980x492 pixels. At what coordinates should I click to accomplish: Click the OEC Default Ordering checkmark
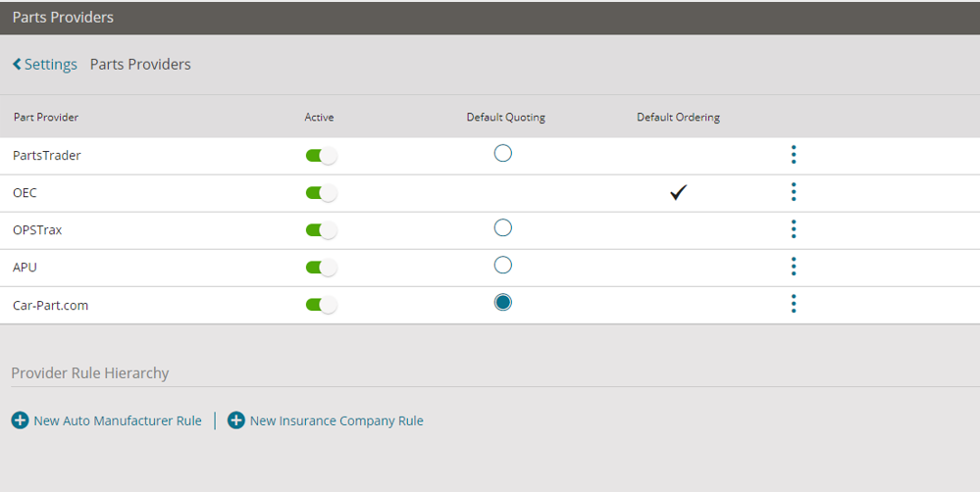678,192
